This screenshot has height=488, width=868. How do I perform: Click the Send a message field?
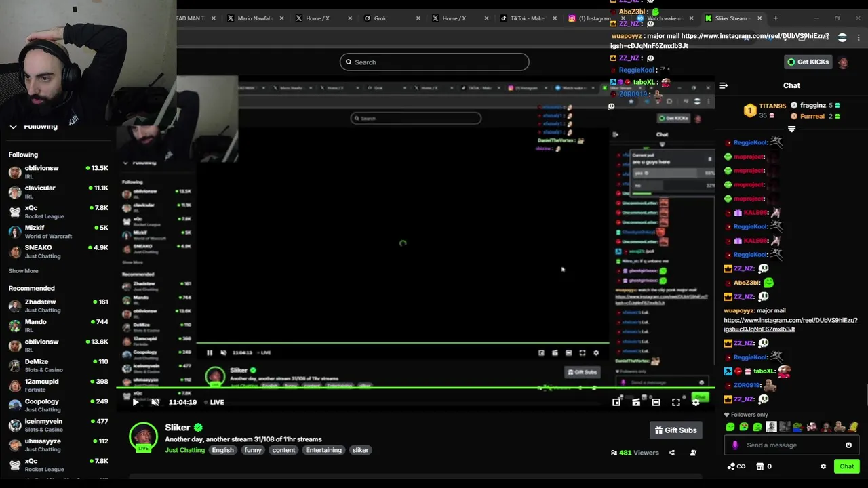790,445
